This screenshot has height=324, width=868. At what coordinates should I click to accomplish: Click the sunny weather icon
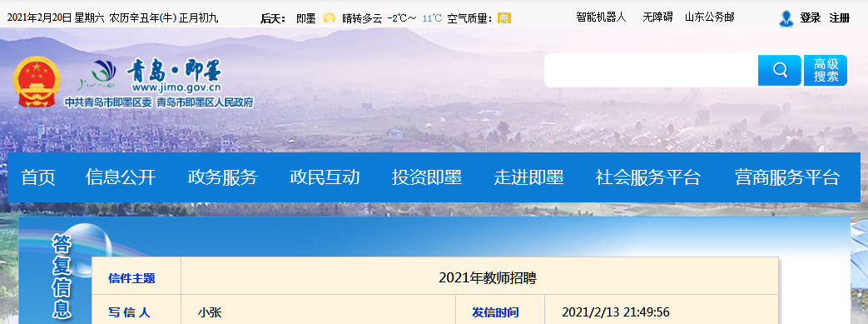(330, 18)
